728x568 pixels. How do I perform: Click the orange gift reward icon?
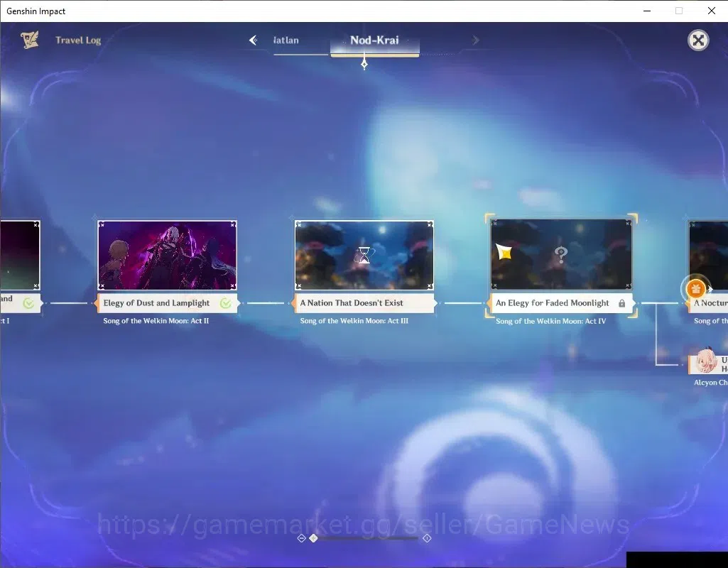[x=695, y=289]
